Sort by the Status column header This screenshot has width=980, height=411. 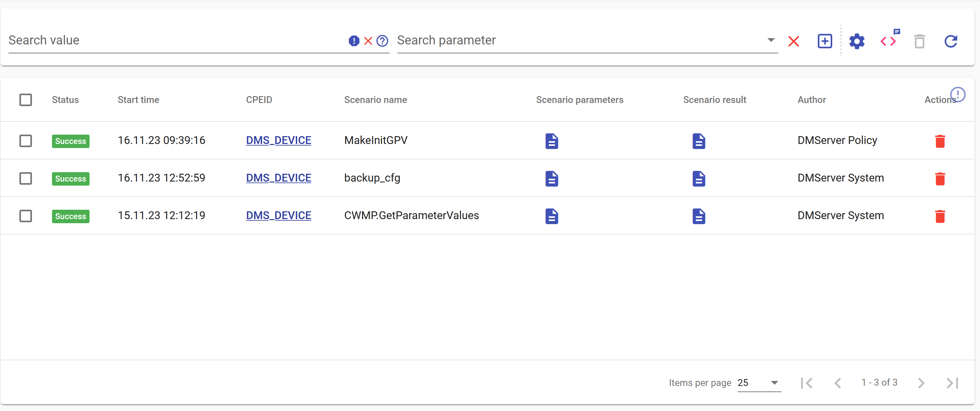(65, 100)
